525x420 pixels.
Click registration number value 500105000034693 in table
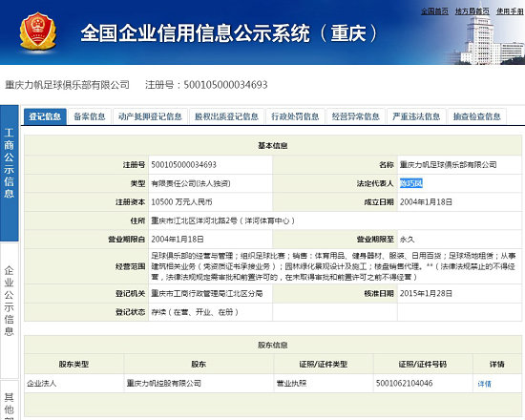(184, 165)
